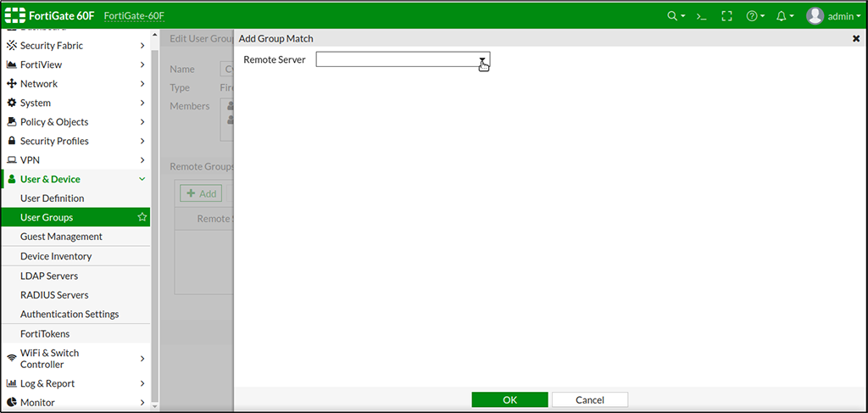Expand the Policy & Objects menu
This screenshot has width=868, height=413.
point(75,122)
